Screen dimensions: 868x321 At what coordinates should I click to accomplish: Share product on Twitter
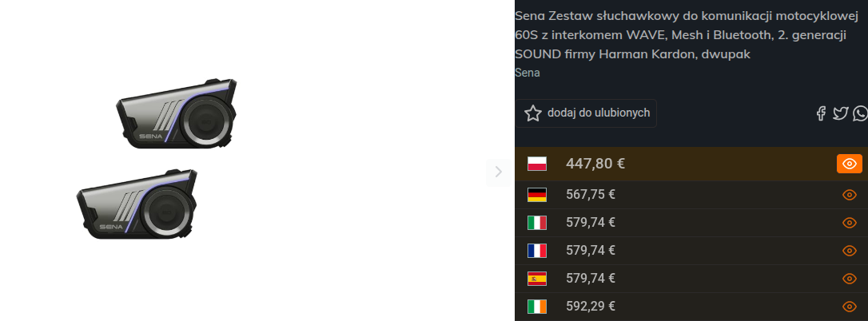tap(840, 113)
